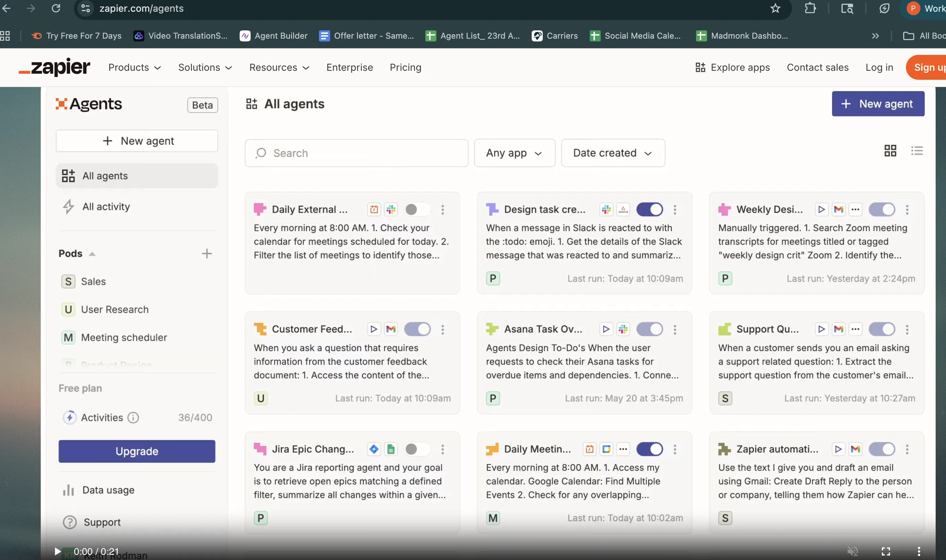This screenshot has width=946, height=560.
Task: Expand the Products menu
Action: tap(135, 68)
